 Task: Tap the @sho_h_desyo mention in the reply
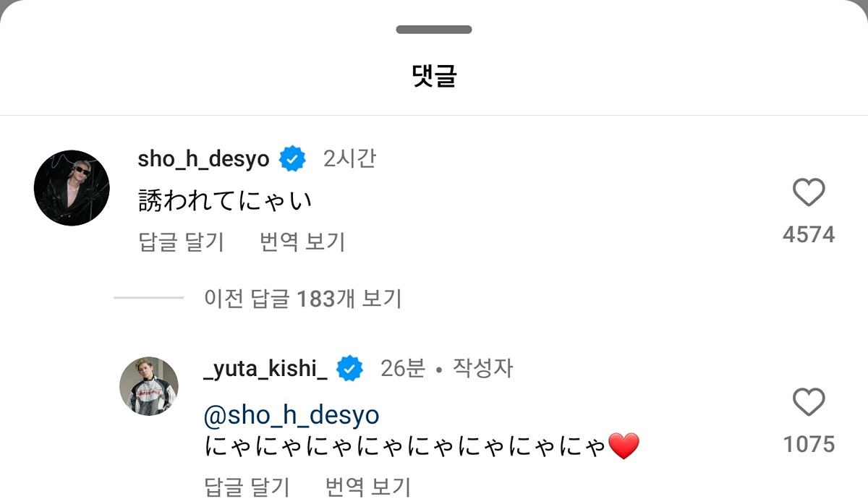click(292, 416)
